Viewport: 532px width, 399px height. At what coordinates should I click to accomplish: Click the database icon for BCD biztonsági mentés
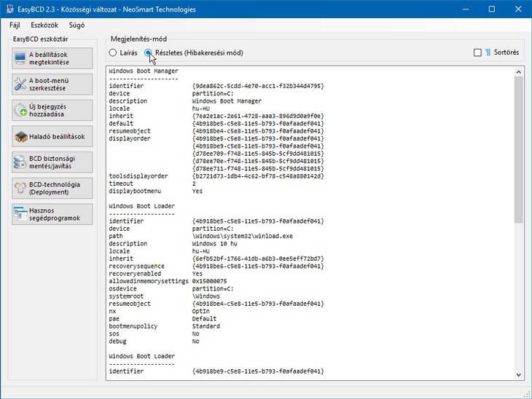[20, 162]
